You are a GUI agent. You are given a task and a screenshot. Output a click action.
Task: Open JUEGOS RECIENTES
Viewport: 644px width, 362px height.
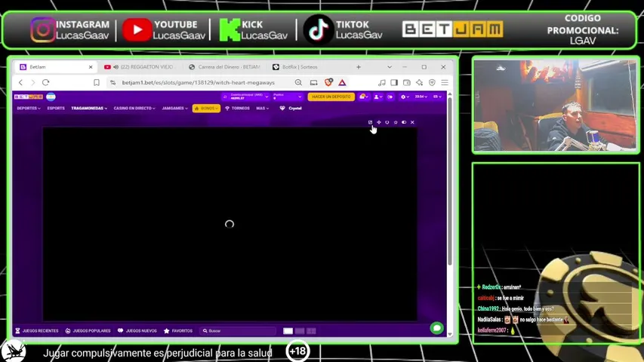click(x=37, y=331)
